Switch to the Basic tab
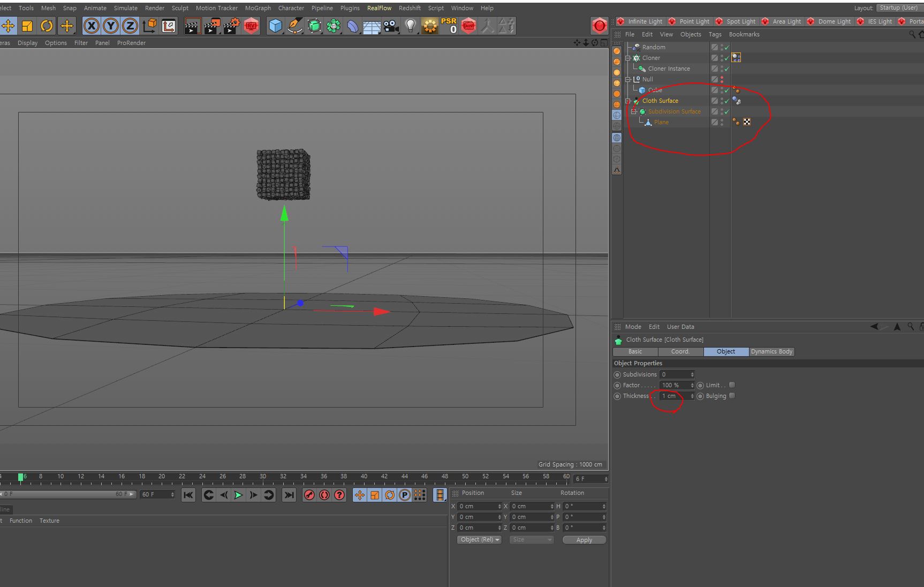The width and height of the screenshot is (924, 587). (x=635, y=352)
